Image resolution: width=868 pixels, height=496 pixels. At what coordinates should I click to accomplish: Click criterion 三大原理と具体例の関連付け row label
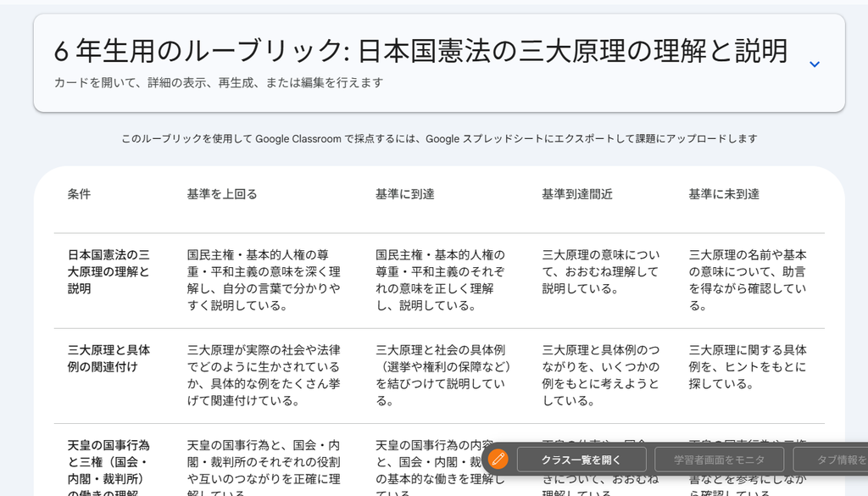click(x=108, y=358)
